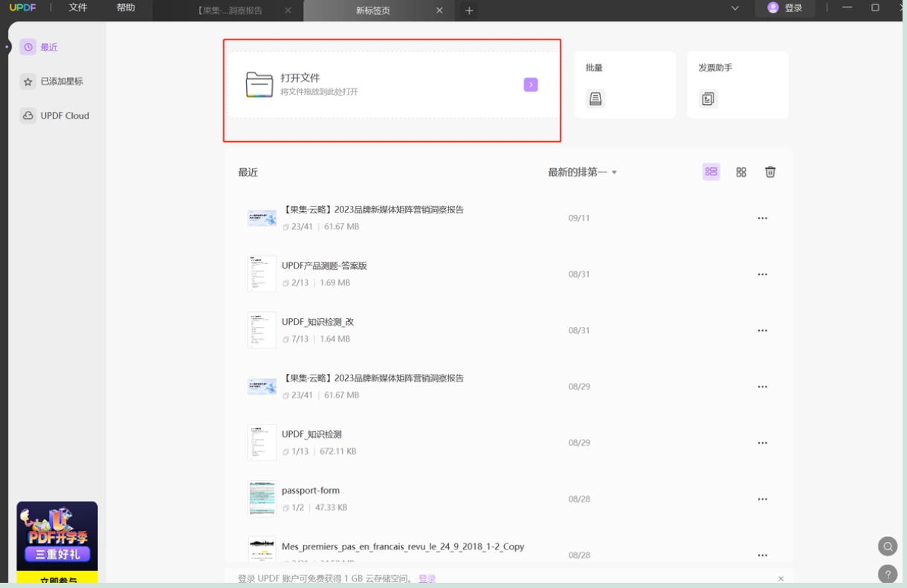This screenshot has height=588, width=907.
Task: Click the star icon beside 已添加星标
Action: (x=28, y=81)
